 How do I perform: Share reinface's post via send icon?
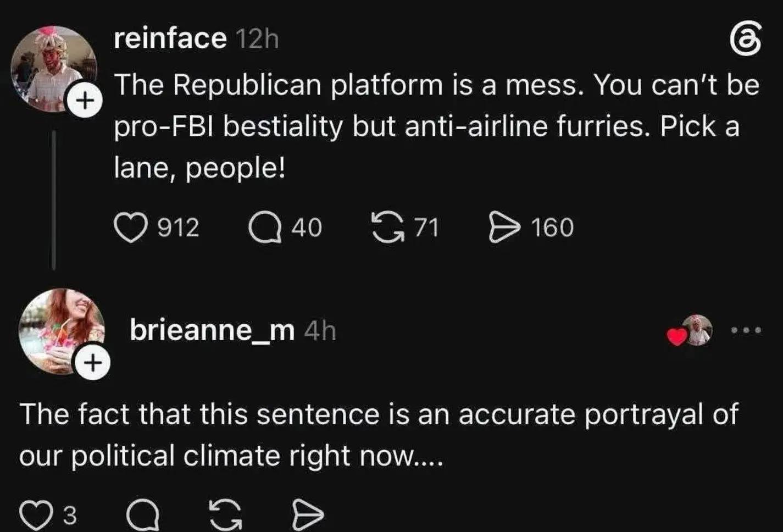[504, 228]
